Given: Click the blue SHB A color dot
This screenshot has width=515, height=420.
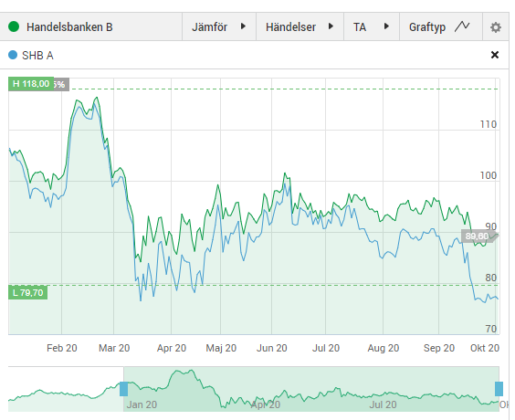Looking at the screenshot, I should [13, 55].
